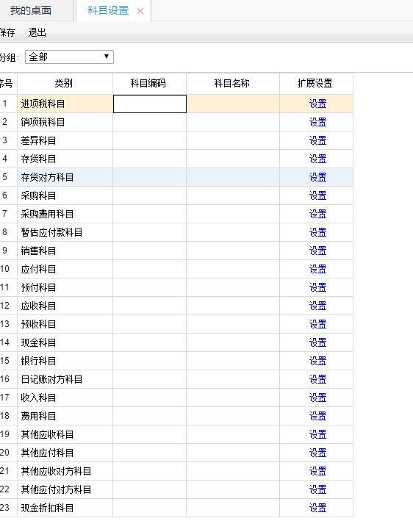Open 设置 link for 存货科目
Screen dimensions: 413x532
317,159
